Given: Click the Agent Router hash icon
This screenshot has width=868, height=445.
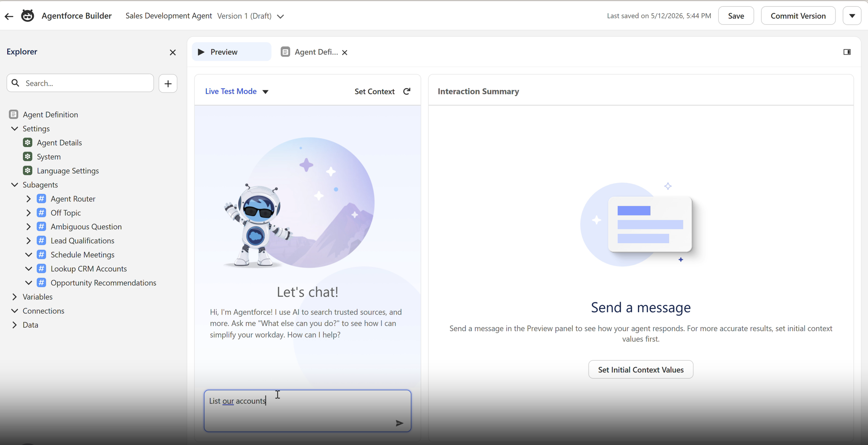Looking at the screenshot, I should click(41, 199).
